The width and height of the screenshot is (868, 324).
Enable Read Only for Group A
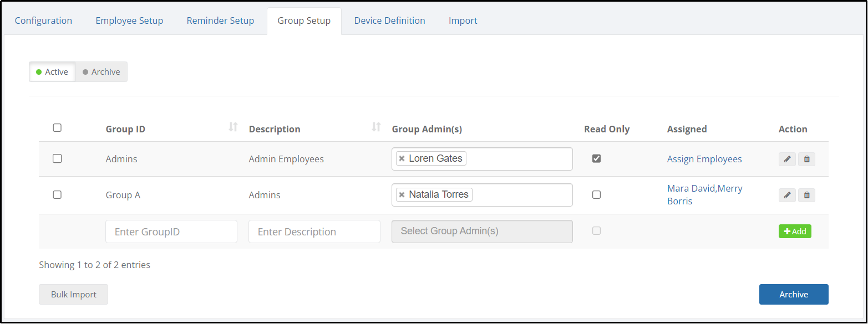coord(596,194)
